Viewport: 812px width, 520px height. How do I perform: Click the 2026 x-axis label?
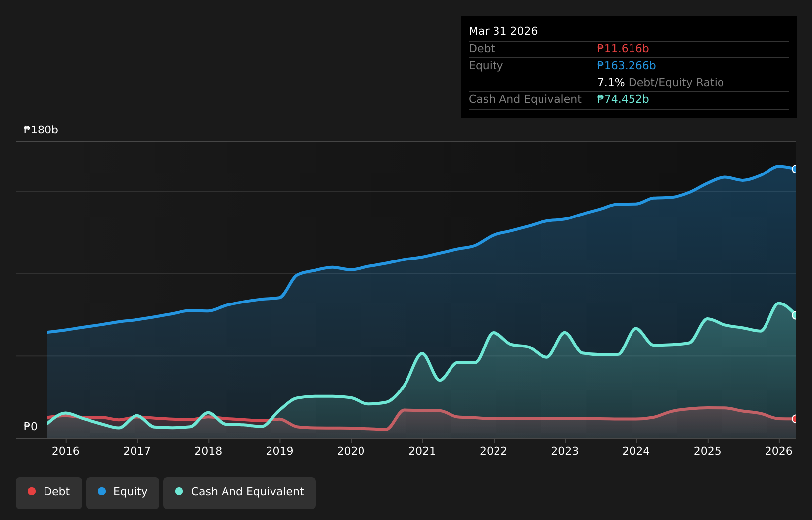(x=779, y=451)
